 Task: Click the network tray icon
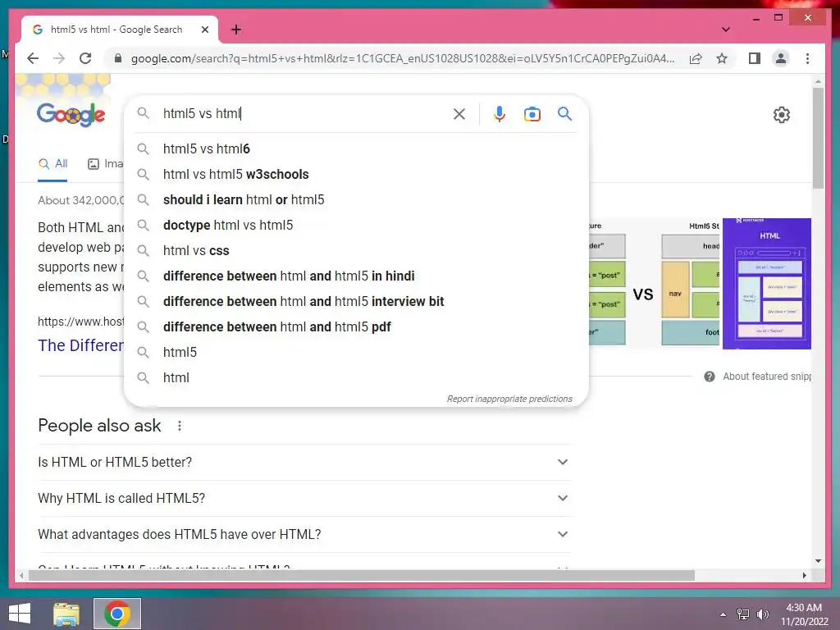(743, 614)
